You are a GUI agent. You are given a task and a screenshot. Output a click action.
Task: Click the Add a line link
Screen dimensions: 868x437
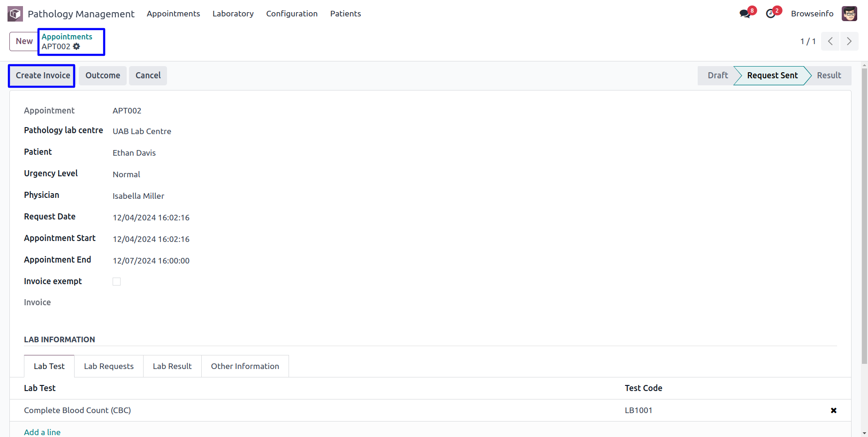[42, 432]
